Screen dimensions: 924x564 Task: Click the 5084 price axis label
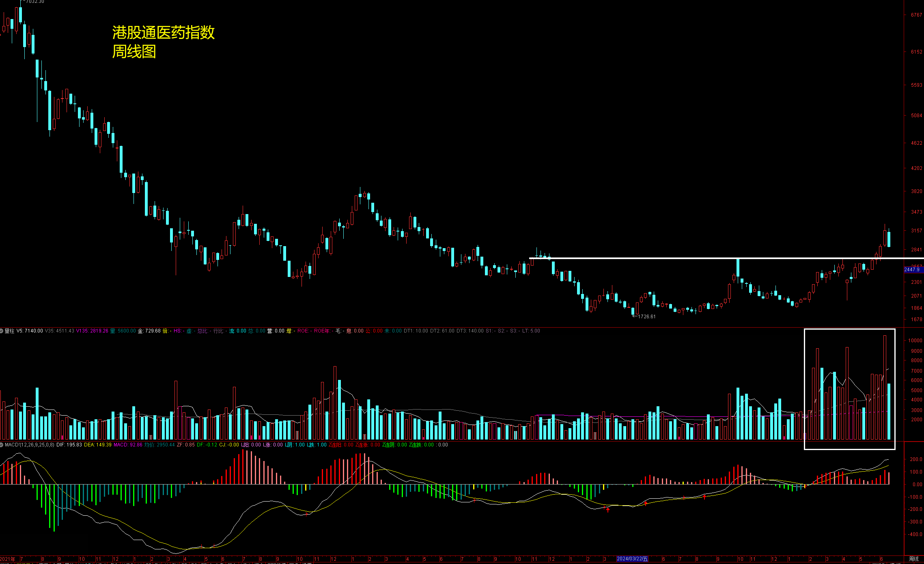pyautogui.click(x=916, y=116)
